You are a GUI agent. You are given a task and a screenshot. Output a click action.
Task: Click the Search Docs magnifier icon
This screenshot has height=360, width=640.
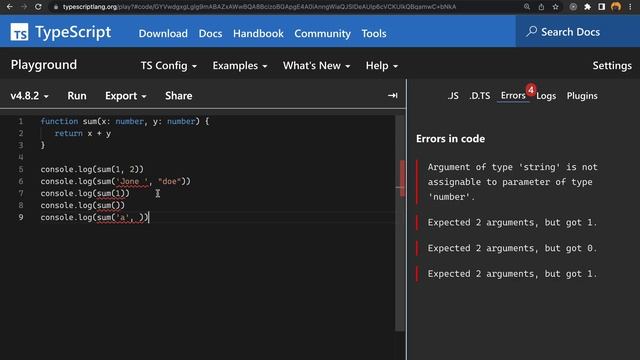531,31
